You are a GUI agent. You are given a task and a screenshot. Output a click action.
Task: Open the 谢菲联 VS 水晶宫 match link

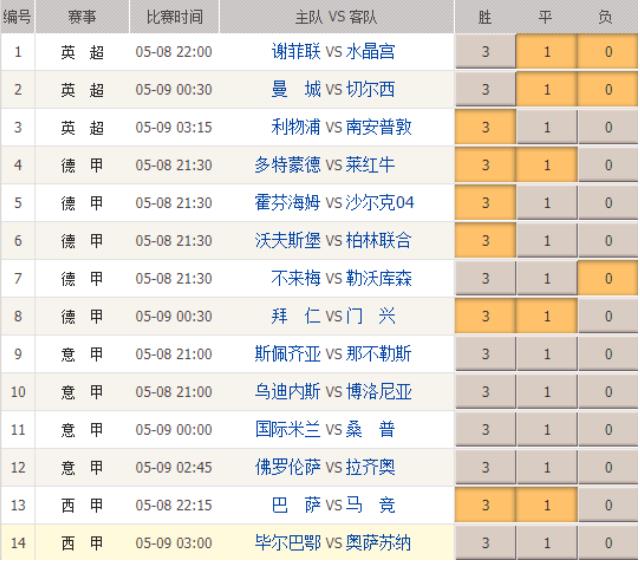click(x=333, y=51)
